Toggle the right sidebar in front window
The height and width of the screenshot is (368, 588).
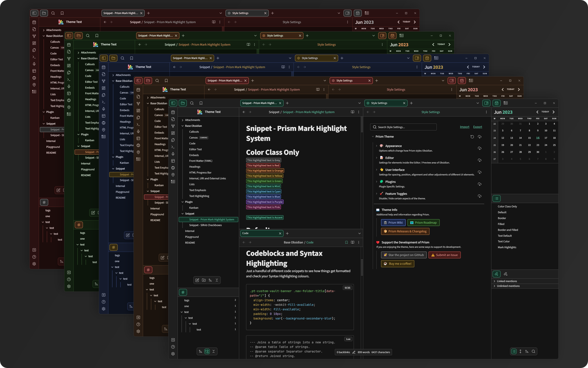(x=486, y=103)
